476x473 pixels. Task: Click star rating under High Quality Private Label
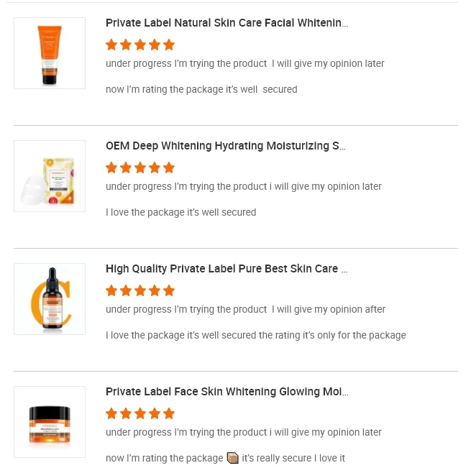tap(140, 290)
